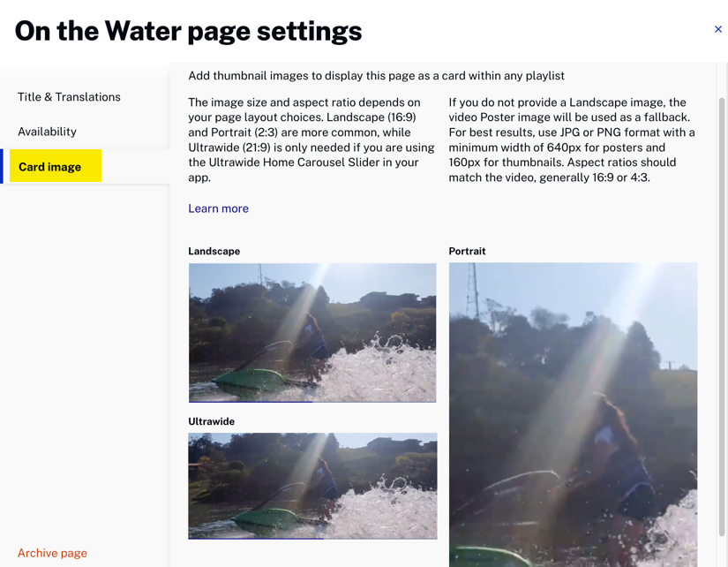Viewport: 728px width, 567px height.
Task: Open the Title & Translations section
Action: click(x=69, y=96)
